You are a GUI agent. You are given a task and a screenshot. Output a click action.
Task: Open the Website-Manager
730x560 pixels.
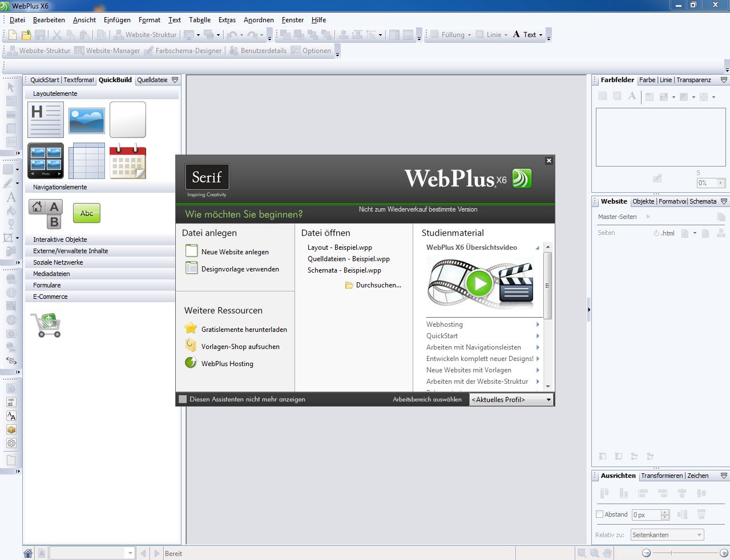click(112, 50)
